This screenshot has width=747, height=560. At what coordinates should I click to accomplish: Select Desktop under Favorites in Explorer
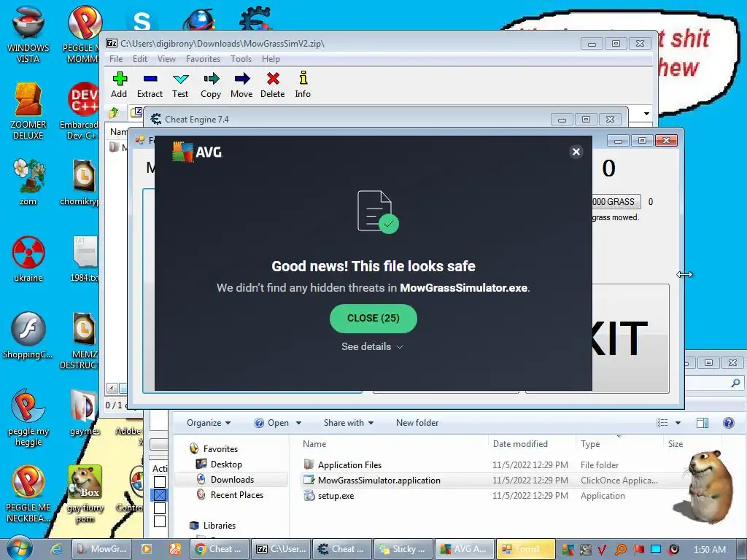point(226,464)
